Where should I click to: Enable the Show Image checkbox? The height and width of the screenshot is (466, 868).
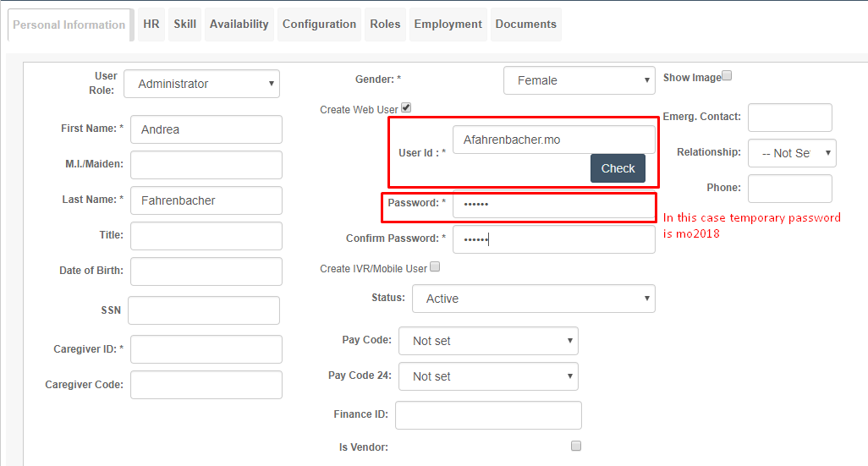(x=727, y=75)
